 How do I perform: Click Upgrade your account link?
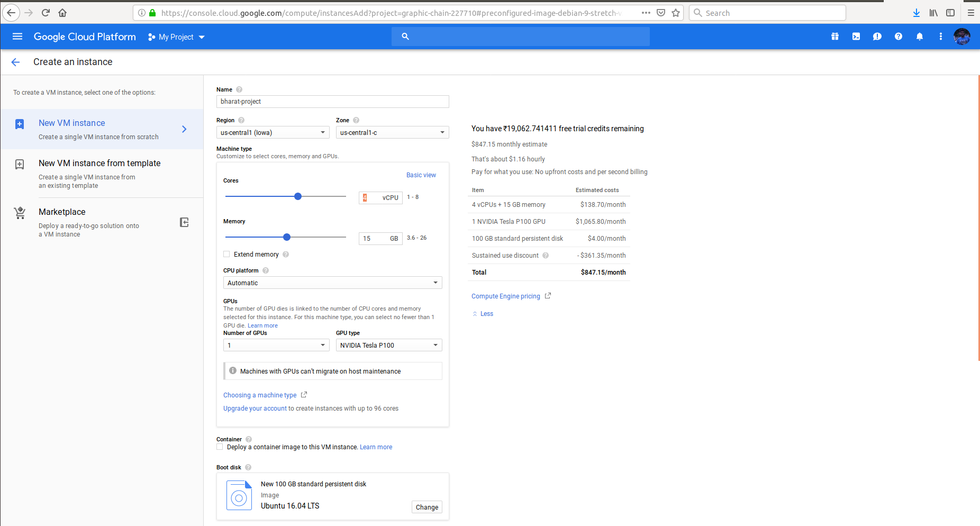255,409
